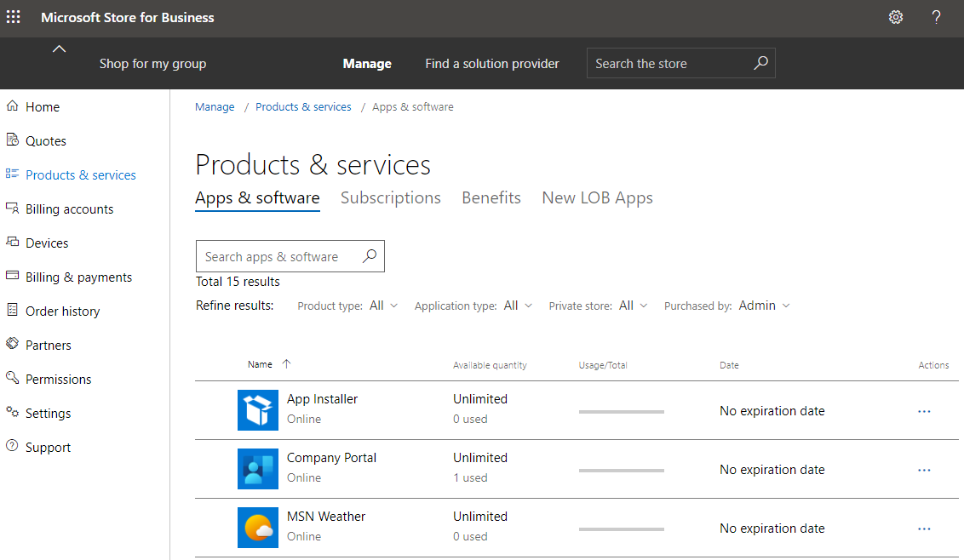Open Find a solution provider

(491, 63)
